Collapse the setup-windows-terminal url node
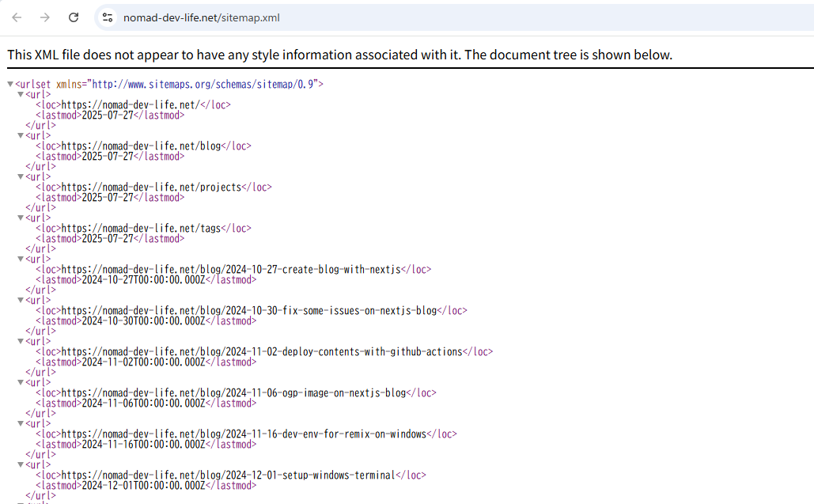Image resolution: width=814 pixels, height=504 pixels. coord(21,464)
